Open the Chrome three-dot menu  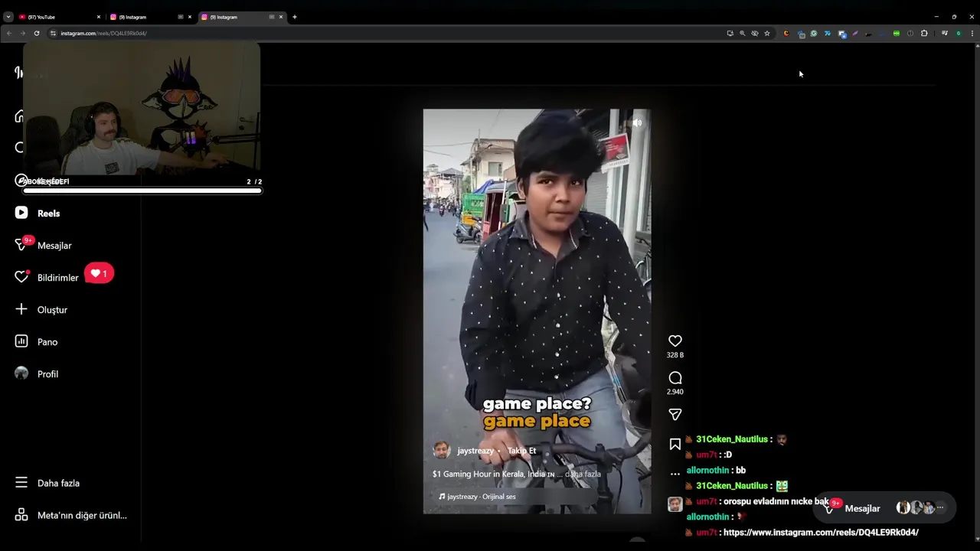click(x=972, y=33)
